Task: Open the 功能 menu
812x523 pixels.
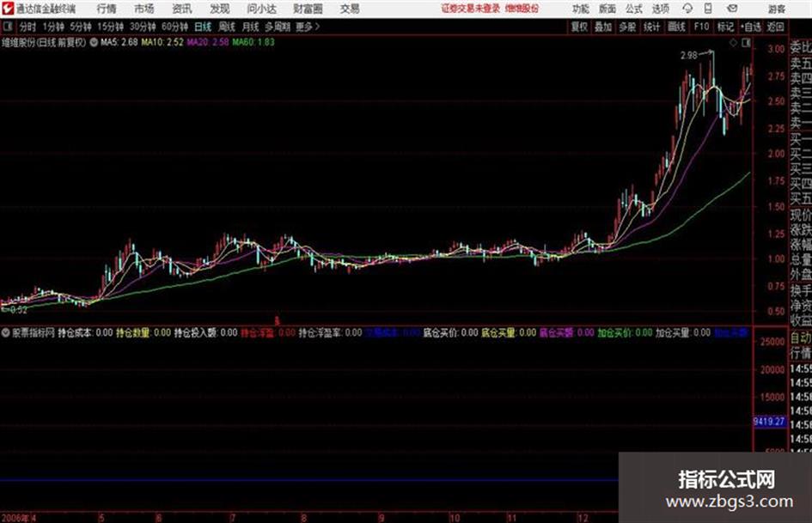Action: (x=581, y=9)
